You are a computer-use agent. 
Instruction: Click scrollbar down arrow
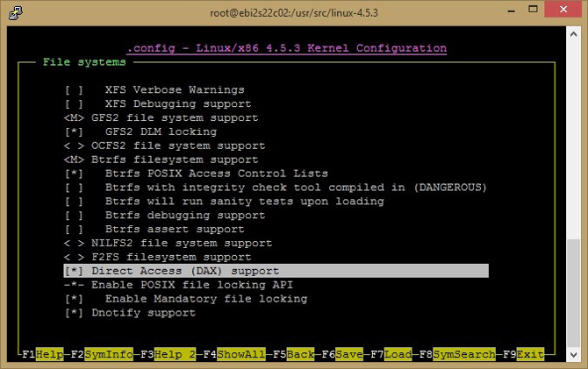click(573, 354)
